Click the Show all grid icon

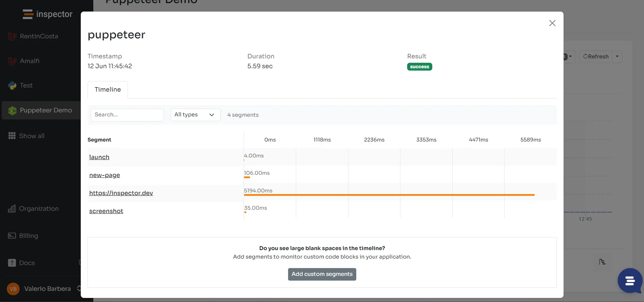(x=12, y=136)
